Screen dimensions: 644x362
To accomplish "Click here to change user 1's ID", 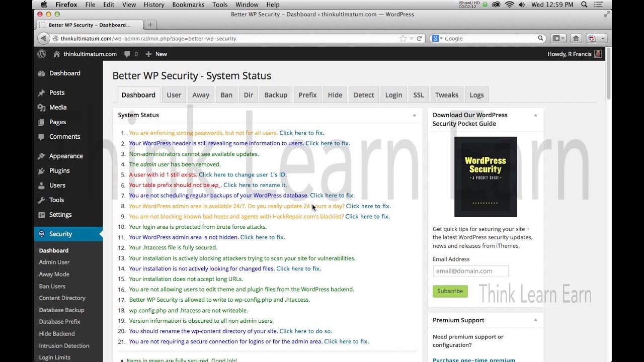I will tap(243, 175).
